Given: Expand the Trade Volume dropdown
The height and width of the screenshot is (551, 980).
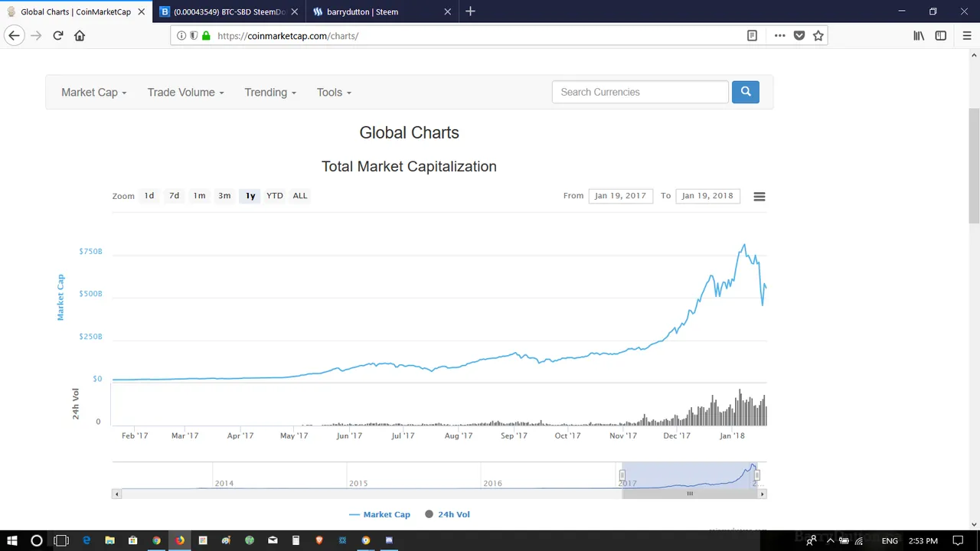Looking at the screenshot, I should [185, 92].
